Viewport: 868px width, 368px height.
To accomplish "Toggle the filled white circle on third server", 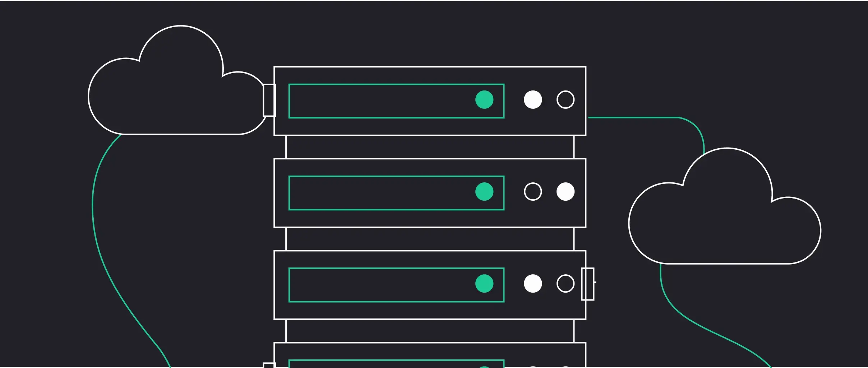I will 533,284.
